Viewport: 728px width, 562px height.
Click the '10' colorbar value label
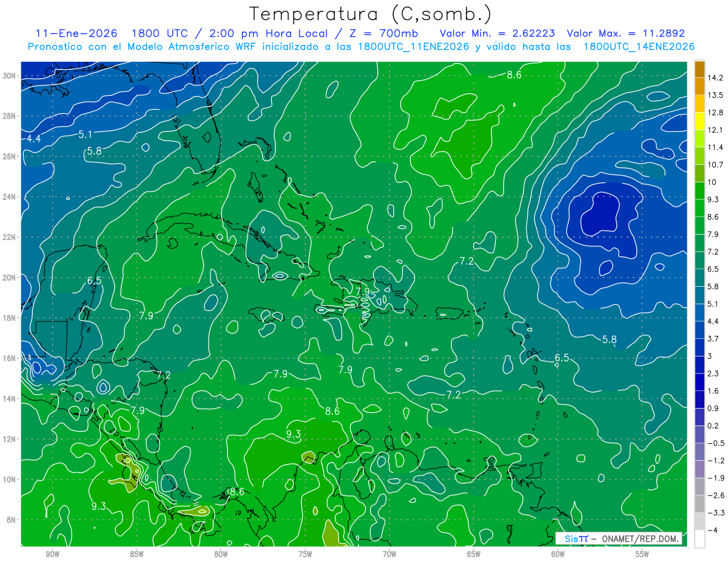(x=713, y=182)
